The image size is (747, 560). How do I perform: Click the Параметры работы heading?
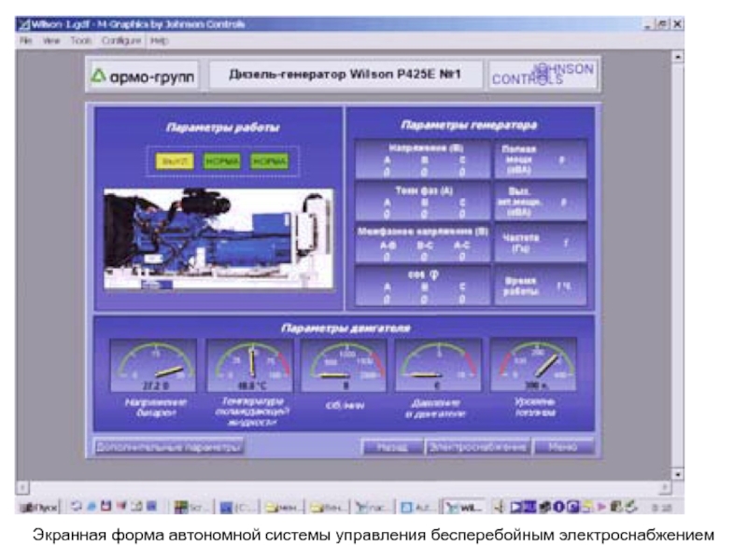(x=222, y=127)
